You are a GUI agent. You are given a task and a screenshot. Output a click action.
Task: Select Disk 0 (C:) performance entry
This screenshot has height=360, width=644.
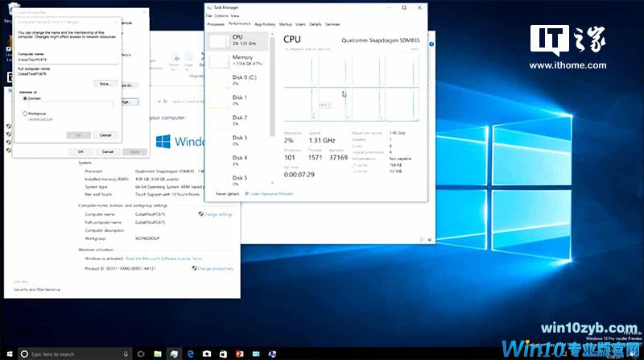[240, 81]
